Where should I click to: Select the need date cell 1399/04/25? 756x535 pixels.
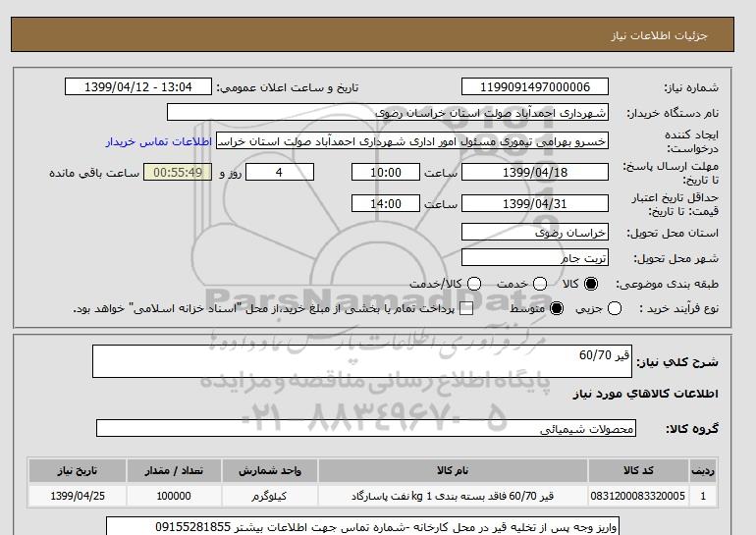78,496
